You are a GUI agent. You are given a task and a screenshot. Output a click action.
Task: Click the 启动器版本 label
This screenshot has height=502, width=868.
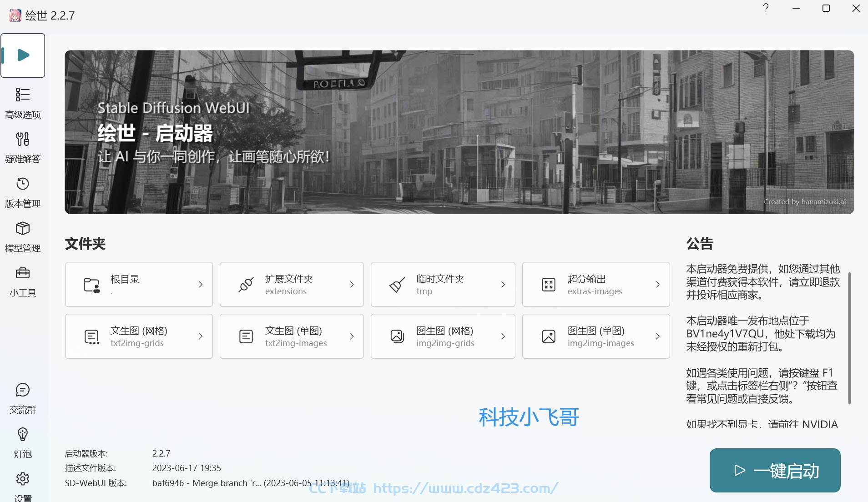pos(86,453)
